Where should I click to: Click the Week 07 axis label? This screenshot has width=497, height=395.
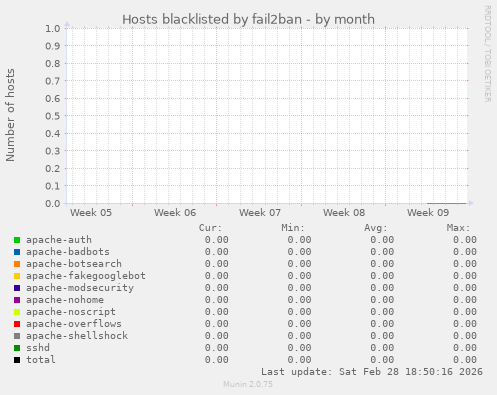[260, 212]
